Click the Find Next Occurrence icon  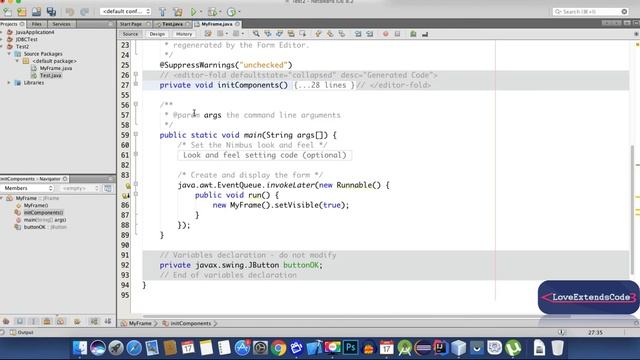[279, 34]
